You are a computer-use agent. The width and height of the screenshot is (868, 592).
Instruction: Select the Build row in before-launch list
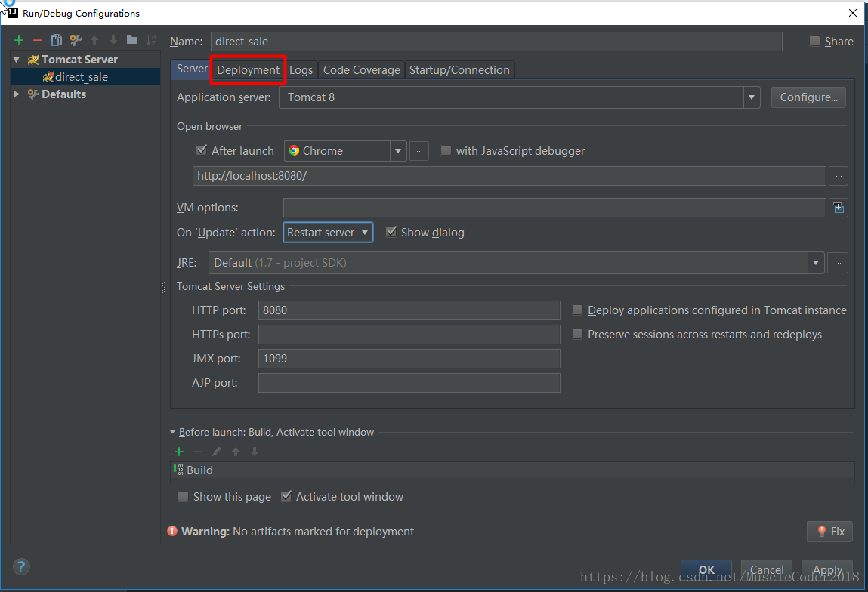(513, 470)
